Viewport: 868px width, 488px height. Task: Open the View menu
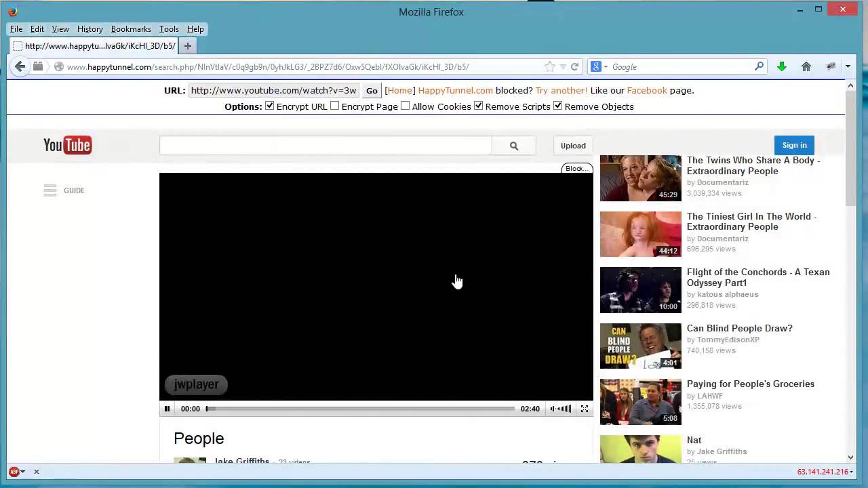tap(60, 29)
